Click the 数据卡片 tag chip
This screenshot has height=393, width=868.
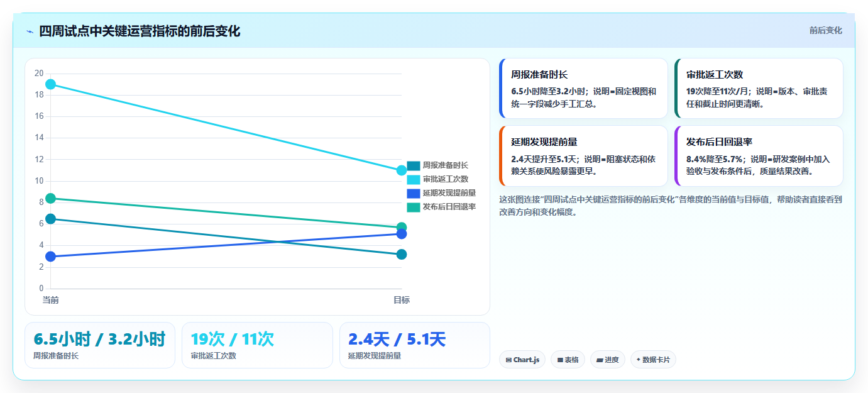point(653,360)
